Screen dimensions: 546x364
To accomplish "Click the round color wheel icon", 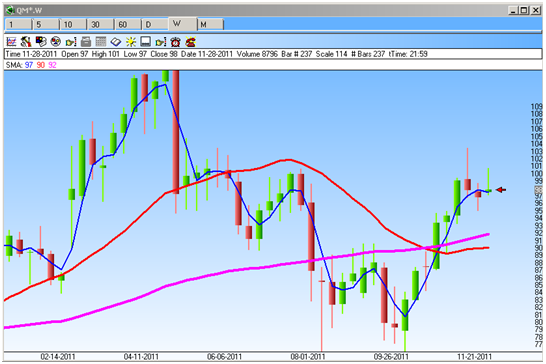I will point(56,42).
